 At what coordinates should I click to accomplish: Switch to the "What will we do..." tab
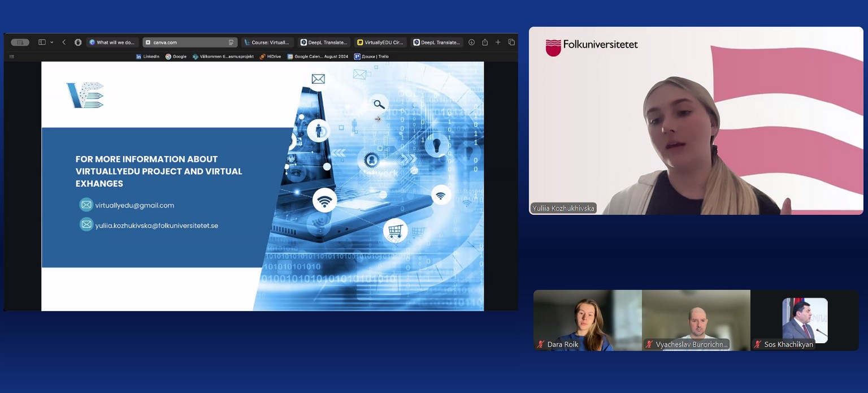pos(113,42)
